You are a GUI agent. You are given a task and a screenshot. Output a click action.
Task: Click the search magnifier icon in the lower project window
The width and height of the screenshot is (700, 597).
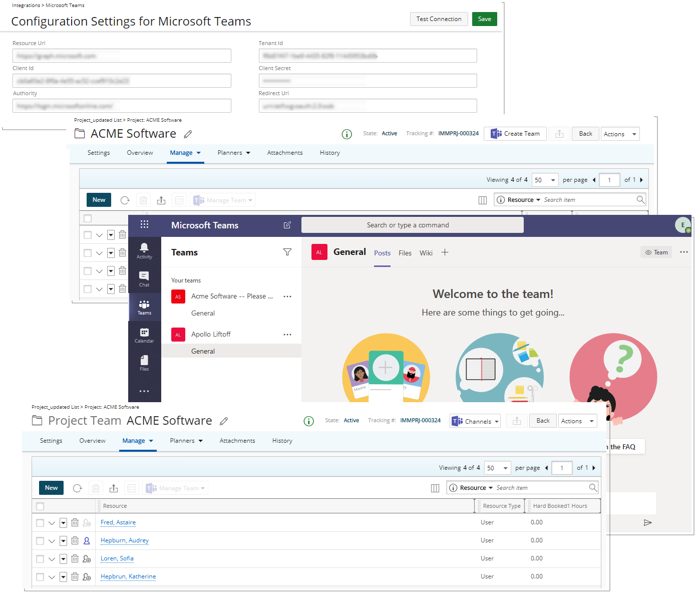click(x=593, y=487)
